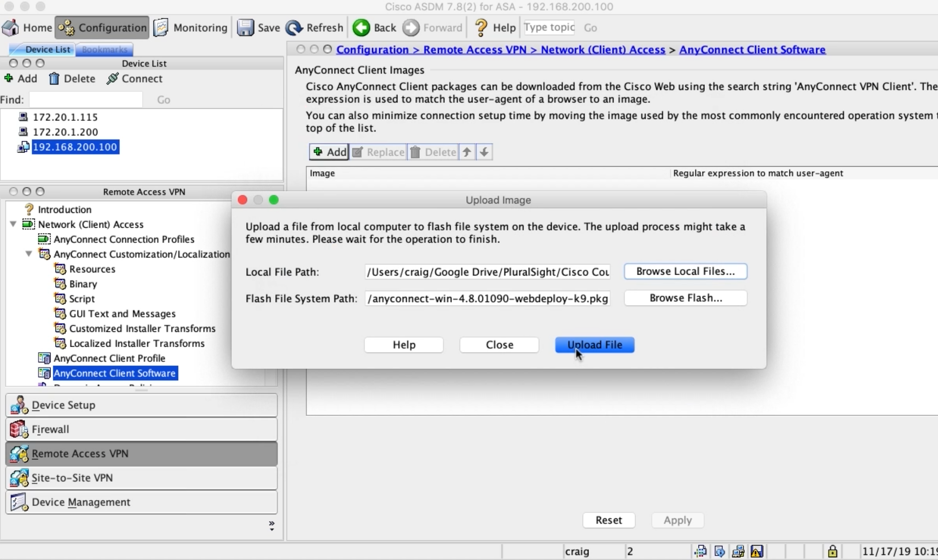This screenshot has width=938, height=560.
Task: Click the Help question mark icon
Action: pos(481,28)
